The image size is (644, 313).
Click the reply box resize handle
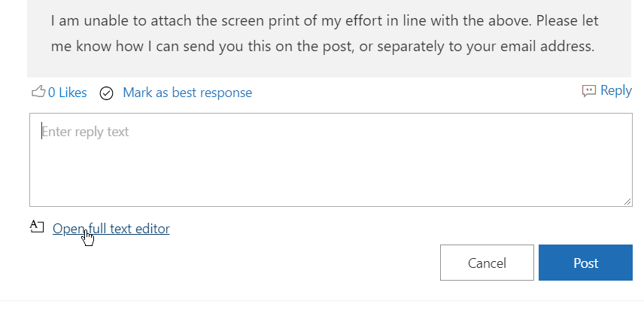pos(627,202)
